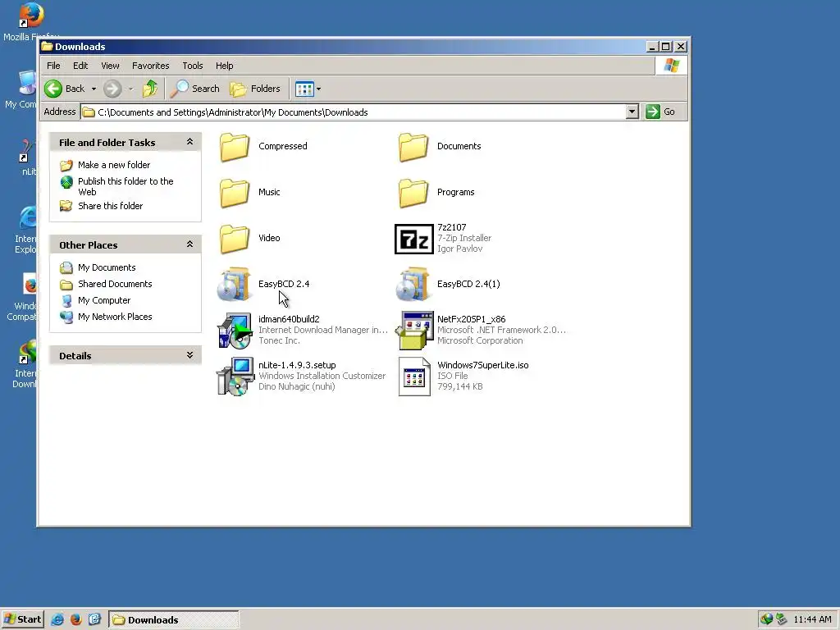This screenshot has width=840, height=630.
Task: Open the Start menu
Action: [x=22, y=619]
